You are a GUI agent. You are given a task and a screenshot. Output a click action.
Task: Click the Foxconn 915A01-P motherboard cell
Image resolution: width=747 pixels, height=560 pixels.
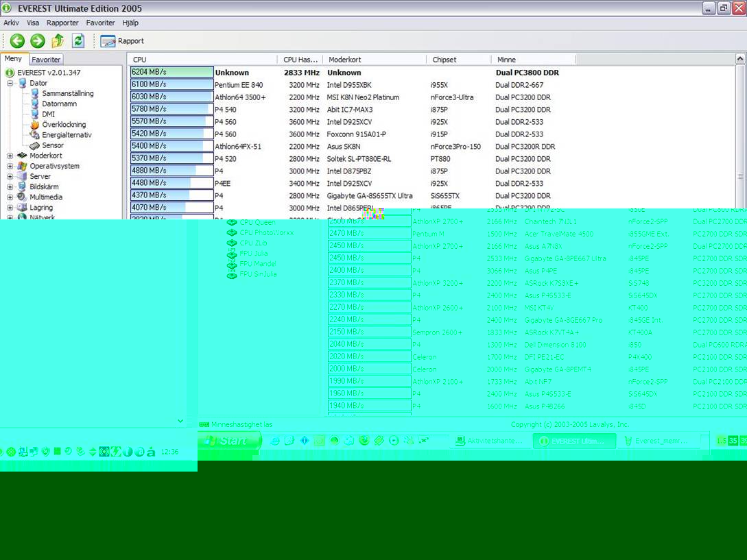click(356, 134)
